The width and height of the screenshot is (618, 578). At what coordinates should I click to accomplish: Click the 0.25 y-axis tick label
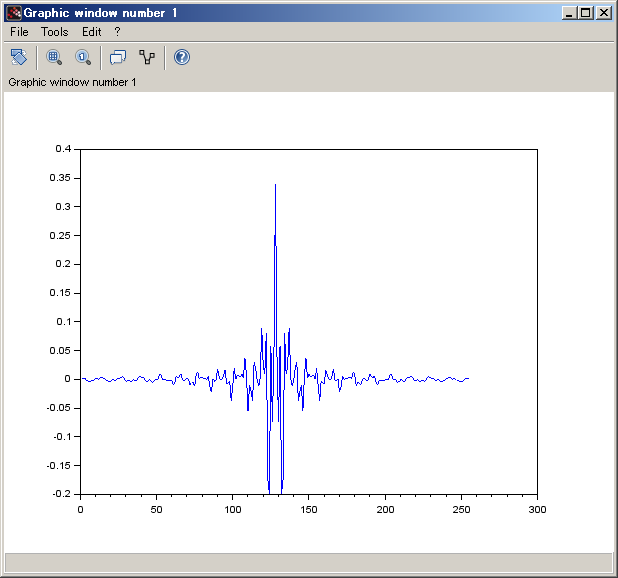point(60,235)
